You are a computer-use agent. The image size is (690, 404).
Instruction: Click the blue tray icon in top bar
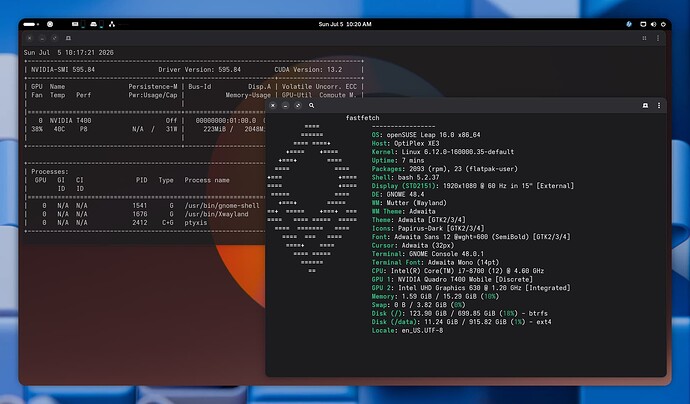[x=629, y=24]
